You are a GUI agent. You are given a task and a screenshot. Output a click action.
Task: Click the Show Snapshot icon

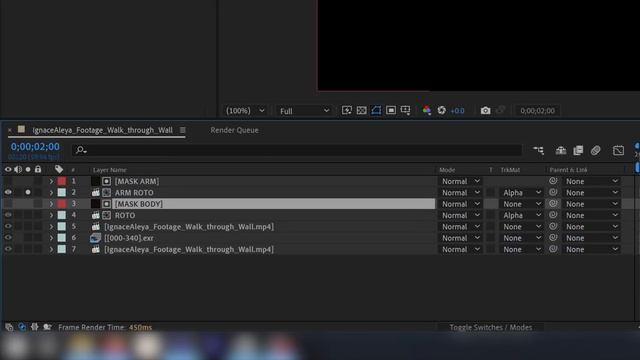pos(500,110)
